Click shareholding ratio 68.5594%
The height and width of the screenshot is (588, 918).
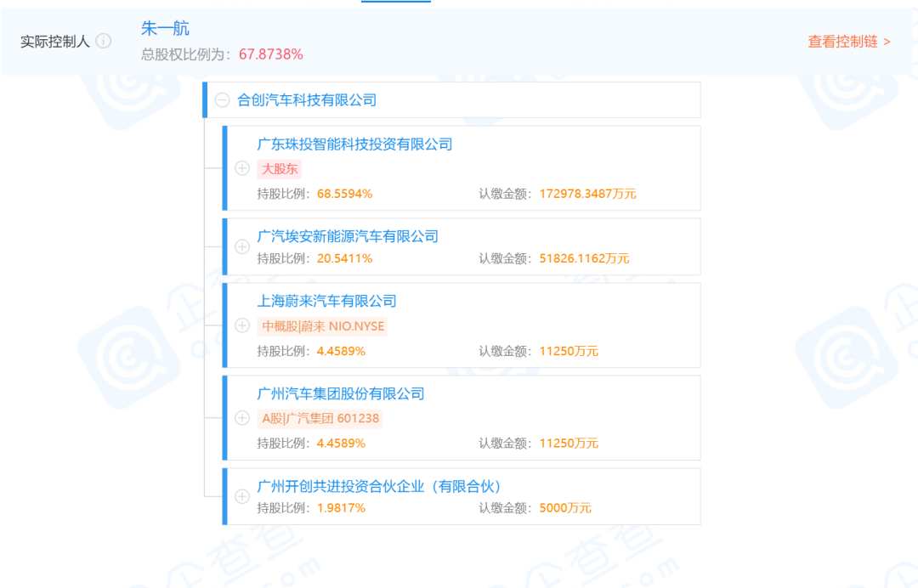click(x=345, y=194)
